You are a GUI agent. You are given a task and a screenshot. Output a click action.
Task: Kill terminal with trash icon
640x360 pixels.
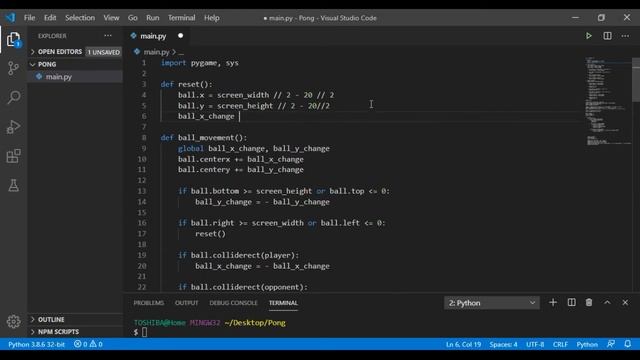coord(589,302)
